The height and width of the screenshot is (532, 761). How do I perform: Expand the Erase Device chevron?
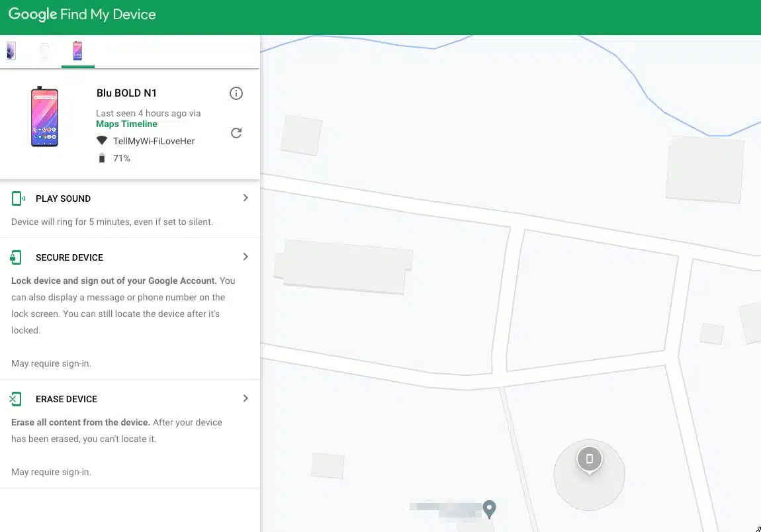[x=246, y=398]
